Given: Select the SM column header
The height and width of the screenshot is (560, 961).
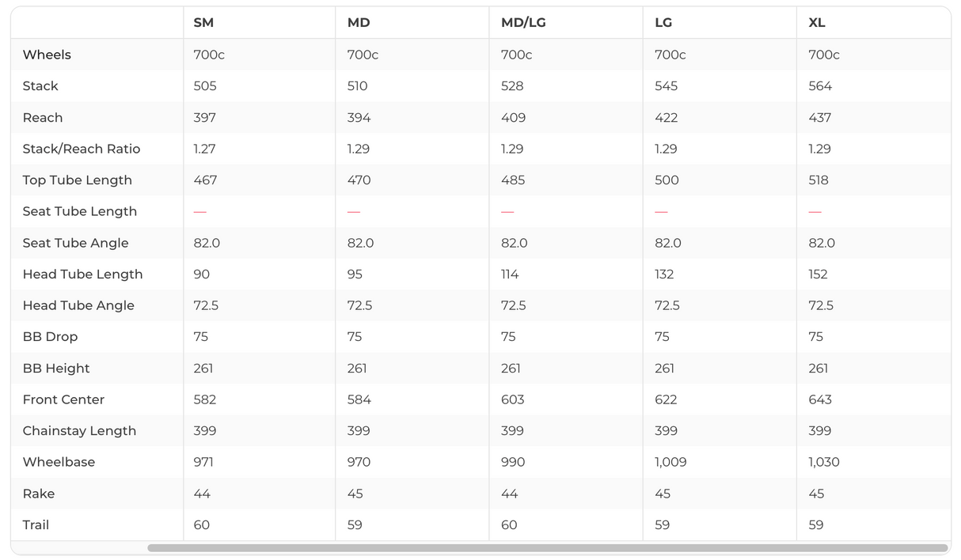Looking at the screenshot, I should tap(203, 23).
